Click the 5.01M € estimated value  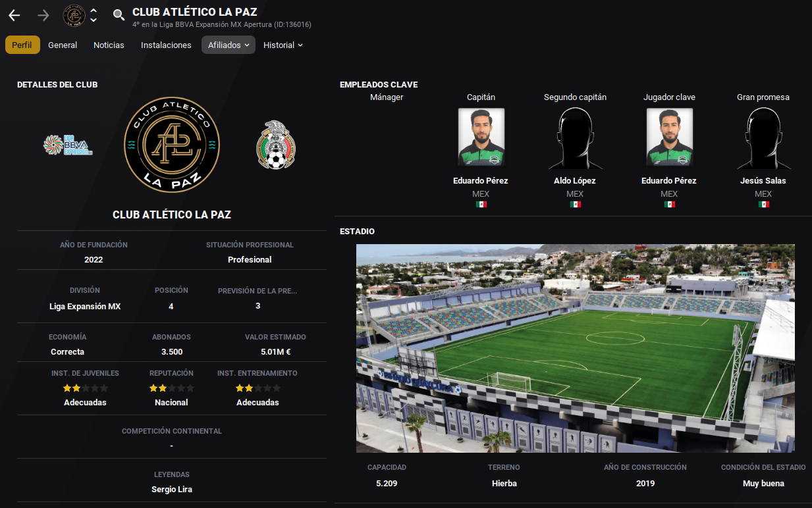275,351
